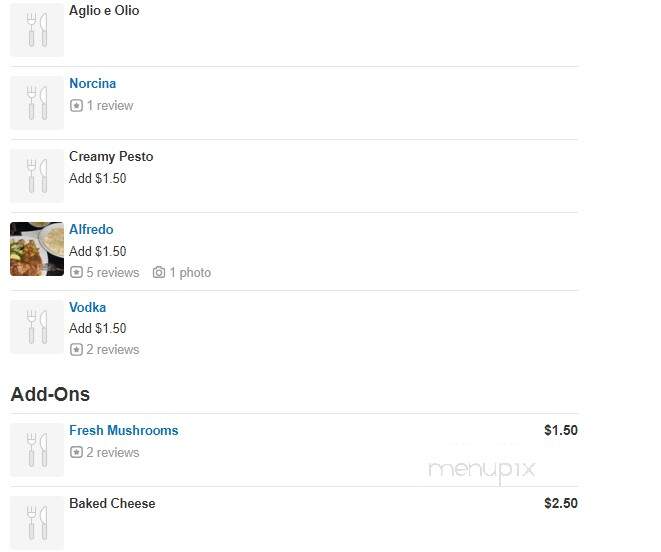Open the Alfredo menu item link
The image size is (661, 552).
[x=91, y=229]
